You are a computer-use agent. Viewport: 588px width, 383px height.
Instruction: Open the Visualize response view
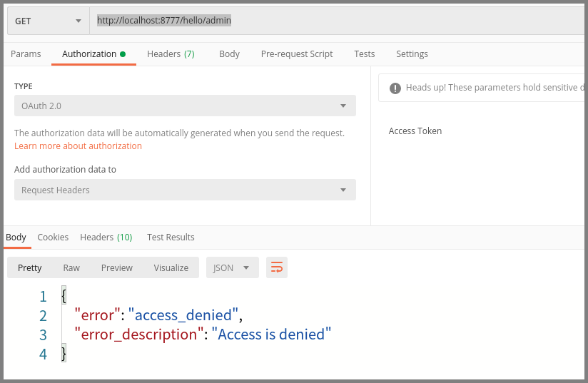(x=171, y=267)
